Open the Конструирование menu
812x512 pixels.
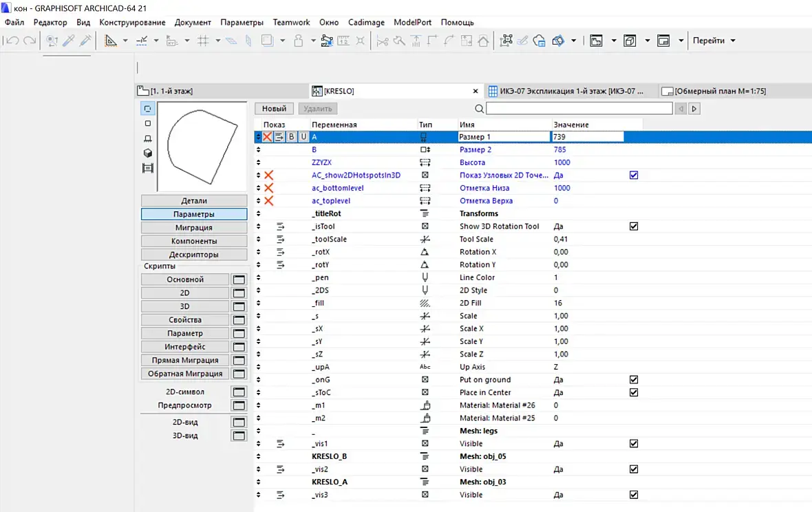point(132,22)
